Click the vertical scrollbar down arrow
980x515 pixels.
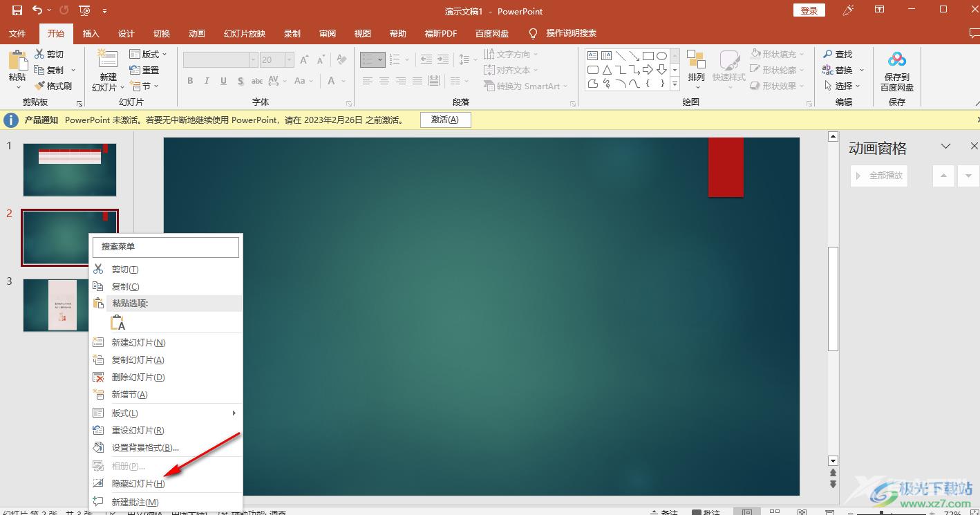tap(833, 460)
